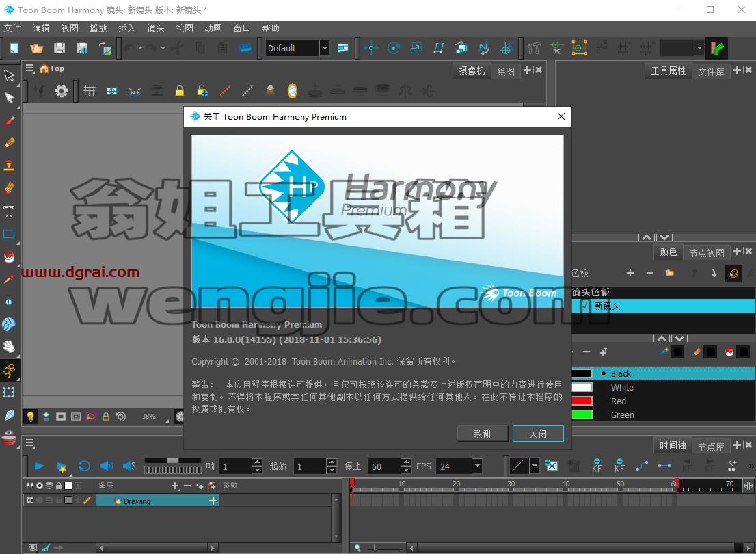Select the Rectangle shape tool
This screenshot has height=554, width=756.
(x=9, y=234)
